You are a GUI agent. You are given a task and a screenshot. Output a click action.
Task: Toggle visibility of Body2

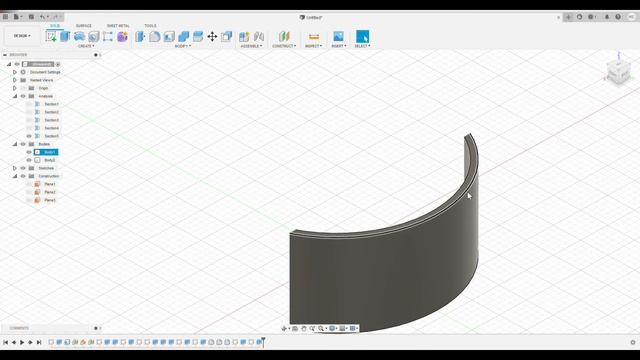(29, 160)
